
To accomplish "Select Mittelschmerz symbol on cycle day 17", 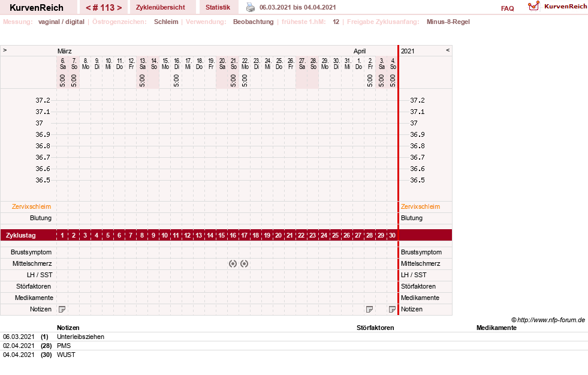I will coord(244,264).
